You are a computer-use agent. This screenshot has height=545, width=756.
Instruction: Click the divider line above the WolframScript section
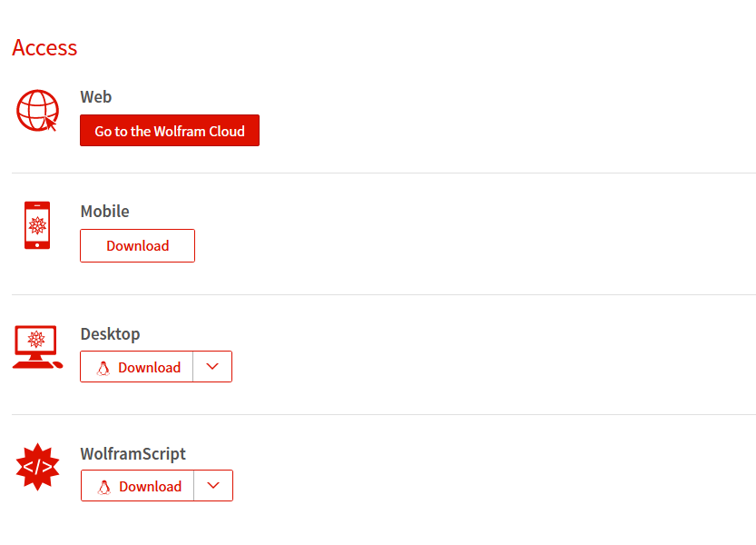383,414
